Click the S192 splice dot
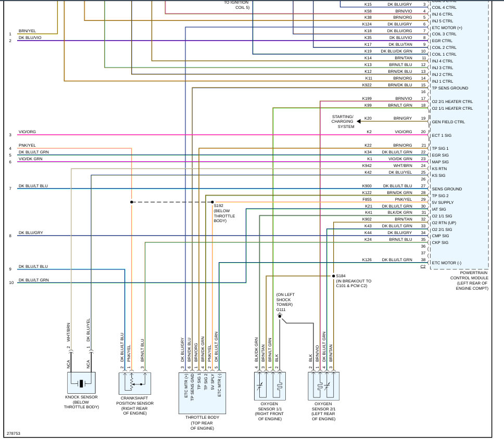 [x=212, y=202]
